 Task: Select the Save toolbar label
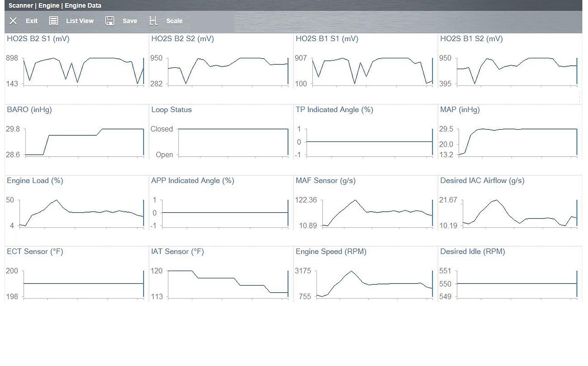tap(130, 21)
